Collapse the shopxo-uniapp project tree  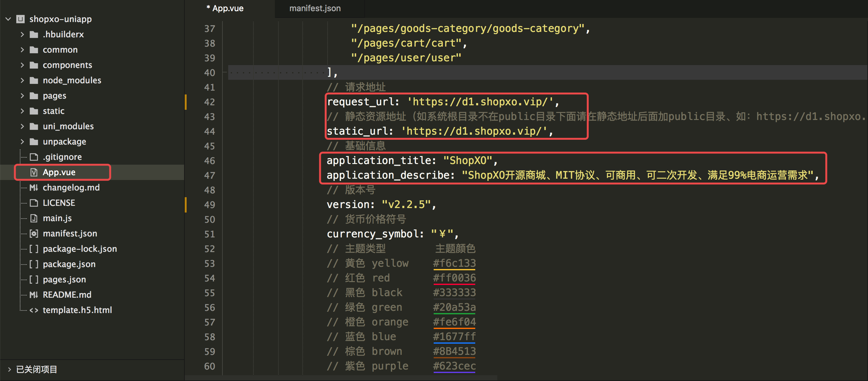pos(8,19)
